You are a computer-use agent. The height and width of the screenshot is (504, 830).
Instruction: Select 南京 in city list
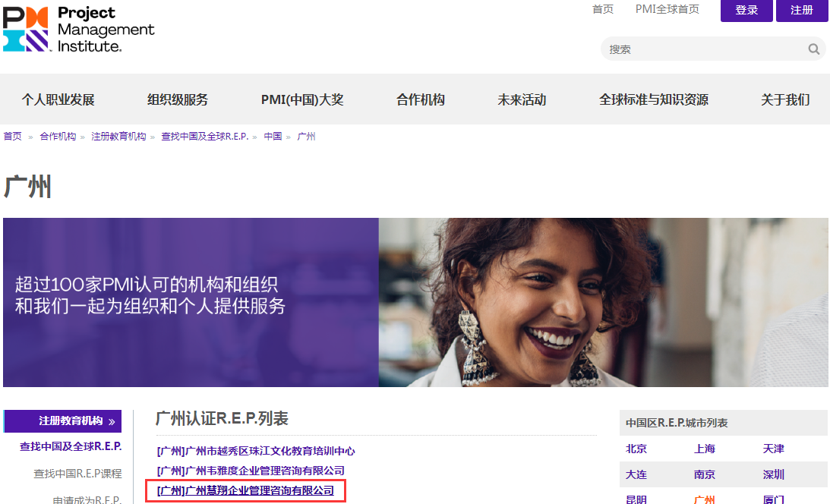pyautogui.click(x=705, y=474)
